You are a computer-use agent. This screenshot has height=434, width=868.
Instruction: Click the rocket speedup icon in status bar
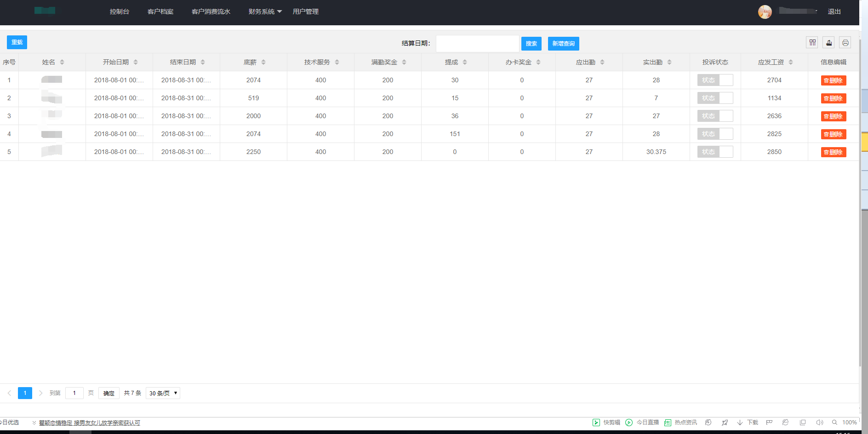(x=725, y=423)
